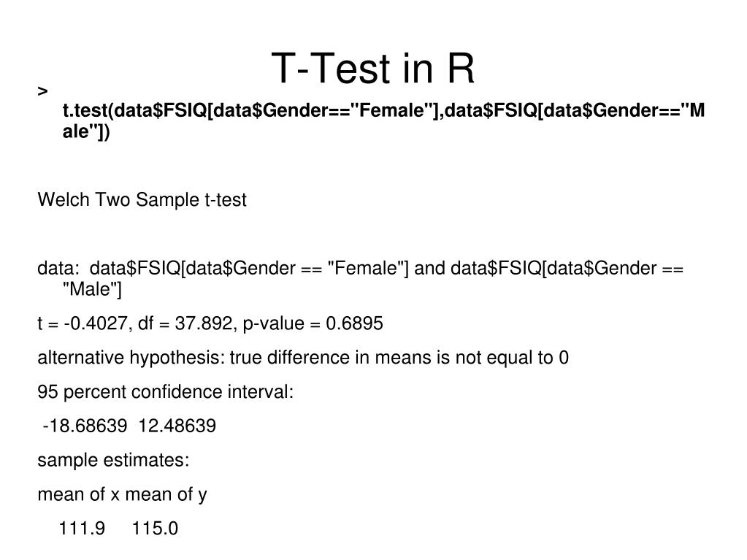Click the bold t.test command line
Screen dimensions: 747x560
(x=383, y=110)
